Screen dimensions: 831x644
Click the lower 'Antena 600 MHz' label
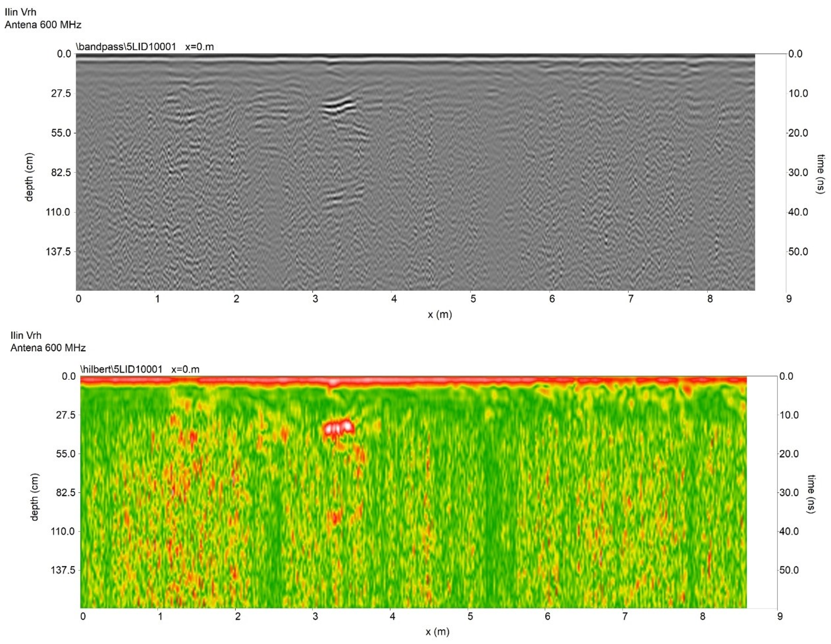[48, 348]
